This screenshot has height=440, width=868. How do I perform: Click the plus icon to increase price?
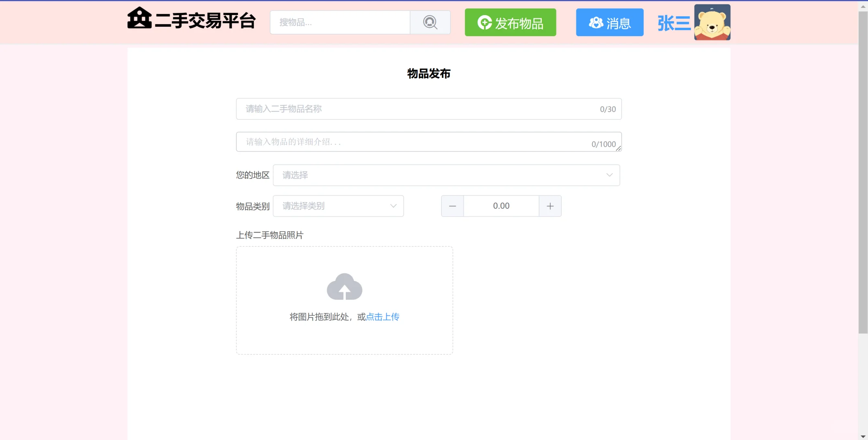[550, 206]
